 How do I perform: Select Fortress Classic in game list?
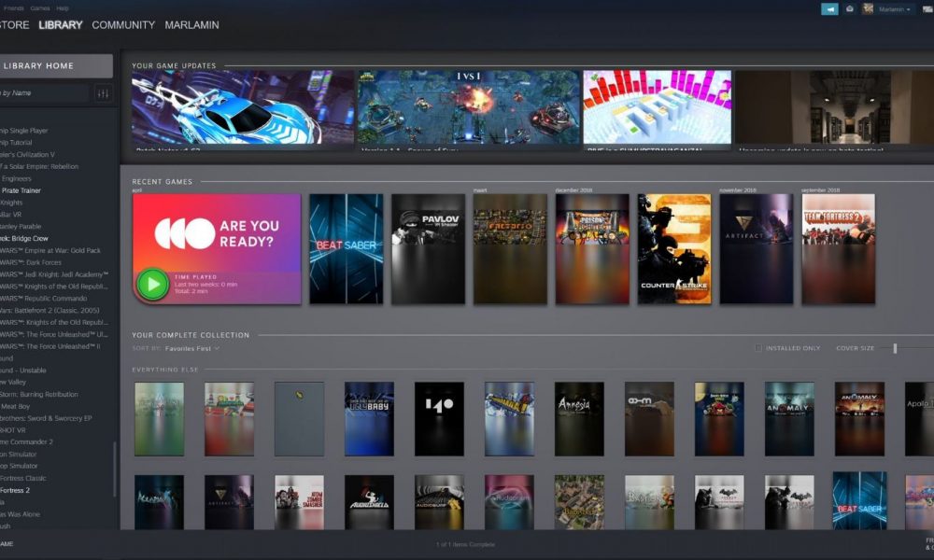pos(22,479)
